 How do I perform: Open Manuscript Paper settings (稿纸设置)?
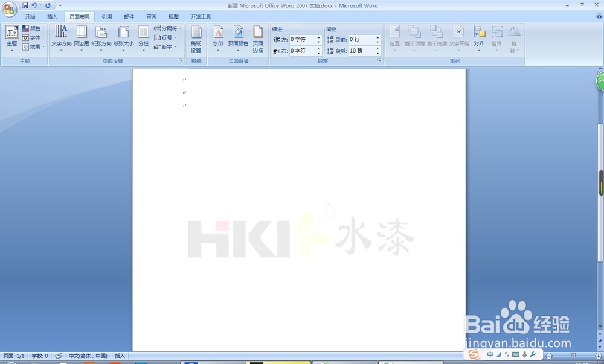tap(196, 39)
